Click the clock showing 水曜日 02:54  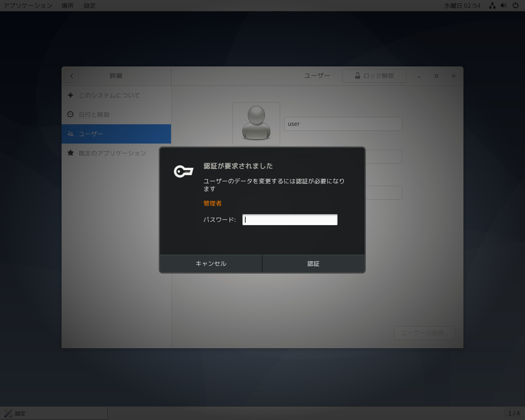point(462,6)
